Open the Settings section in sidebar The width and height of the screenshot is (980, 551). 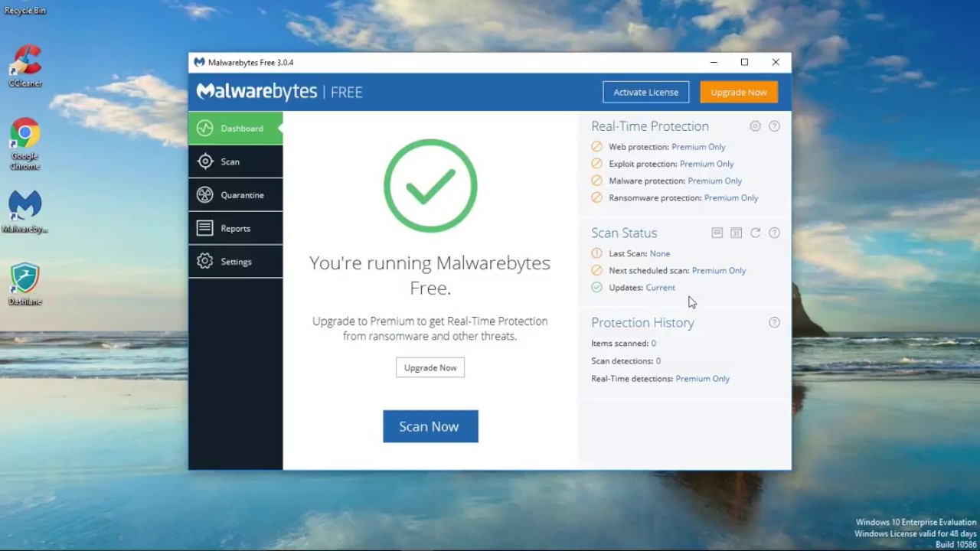[x=236, y=262]
